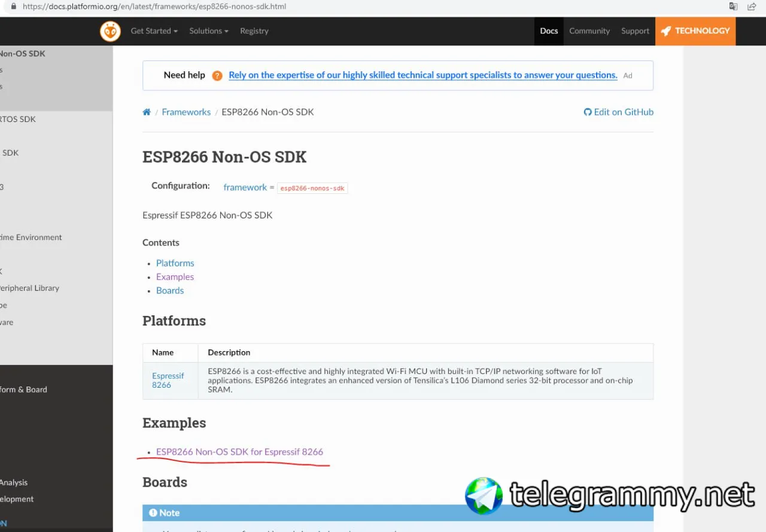Viewport: 766px width, 532px height.
Task: Click the Name column header in the table
Action: click(163, 352)
